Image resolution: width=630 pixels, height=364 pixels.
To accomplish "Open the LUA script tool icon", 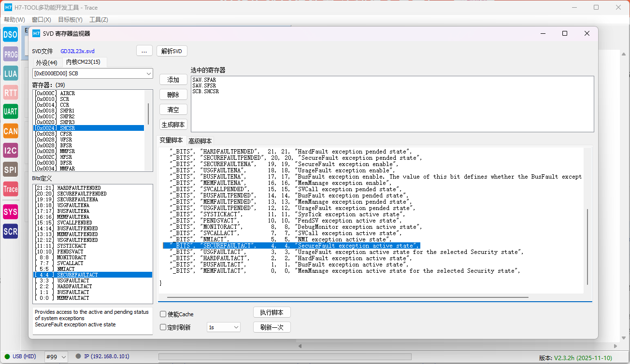I will pyautogui.click(x=10, y=73).
